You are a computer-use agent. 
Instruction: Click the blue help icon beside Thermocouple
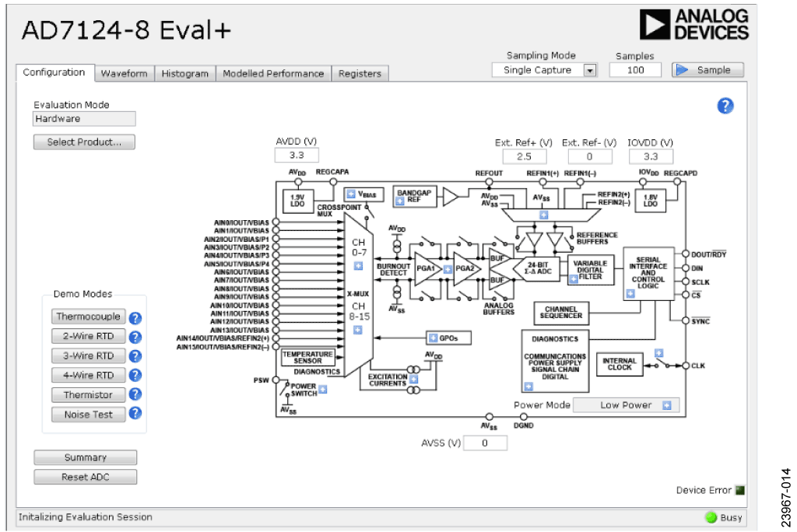point(135,317)
